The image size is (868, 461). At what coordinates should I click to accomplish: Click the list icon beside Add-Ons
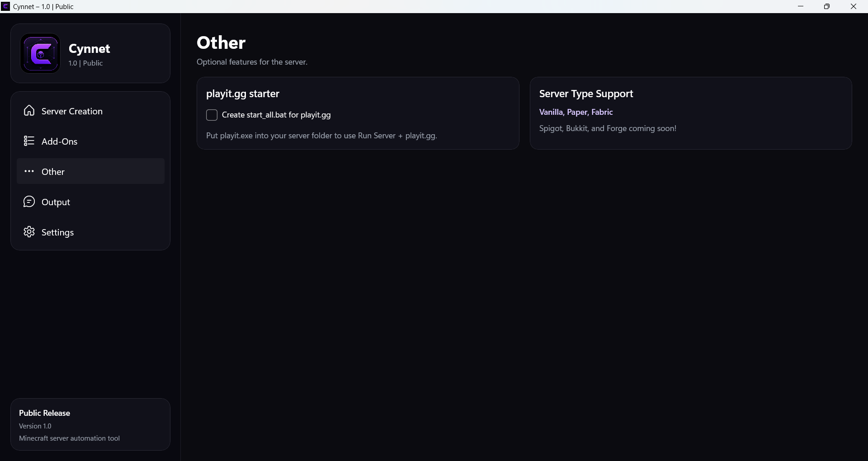pyautogui.click(x=29, y=141)
